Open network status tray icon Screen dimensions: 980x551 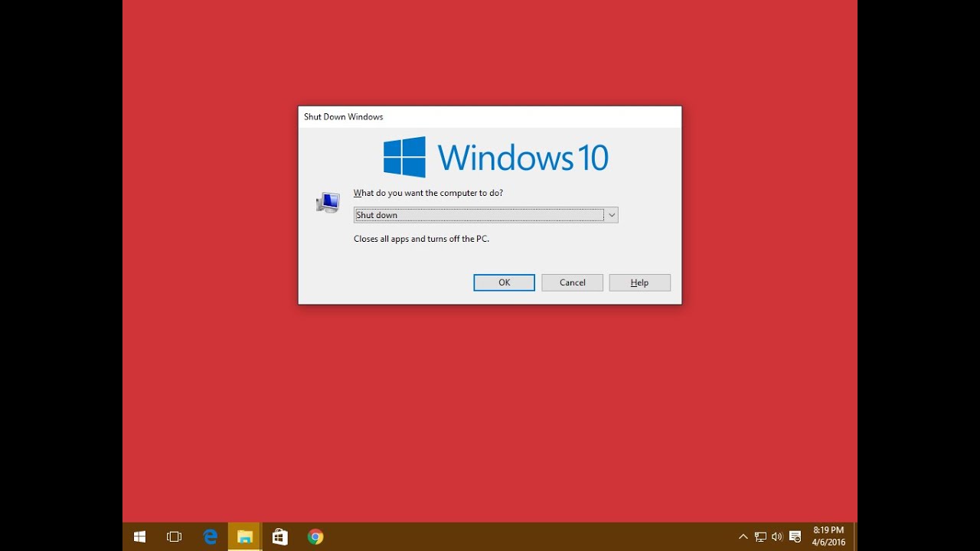760,537
